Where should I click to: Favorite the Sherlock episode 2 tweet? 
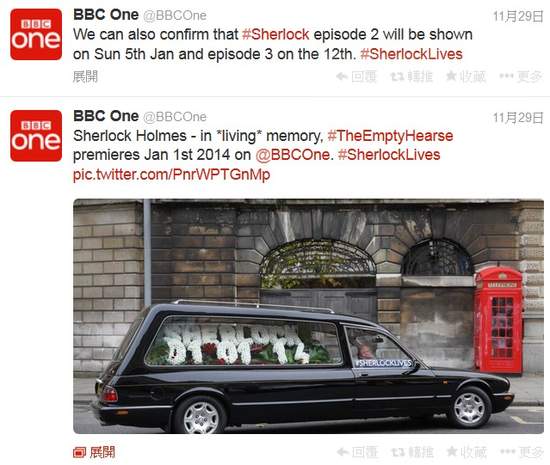point(466,76)
